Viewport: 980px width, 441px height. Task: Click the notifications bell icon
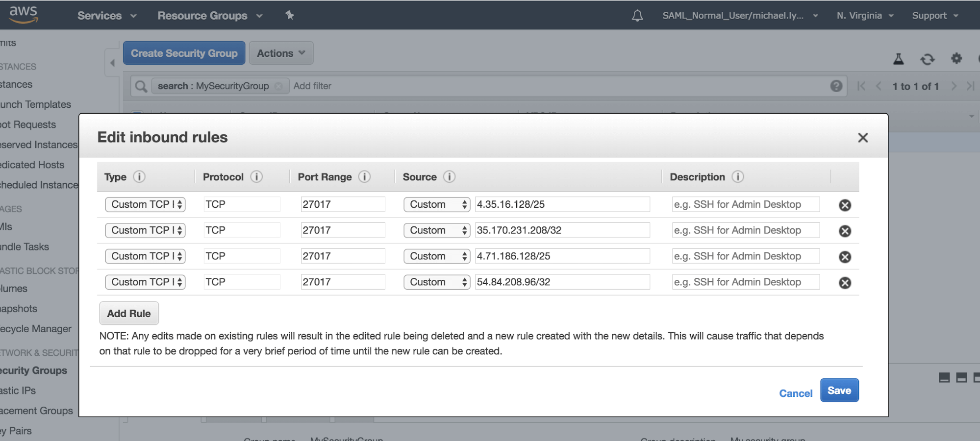pyautogui.click(x=637, y=15)
